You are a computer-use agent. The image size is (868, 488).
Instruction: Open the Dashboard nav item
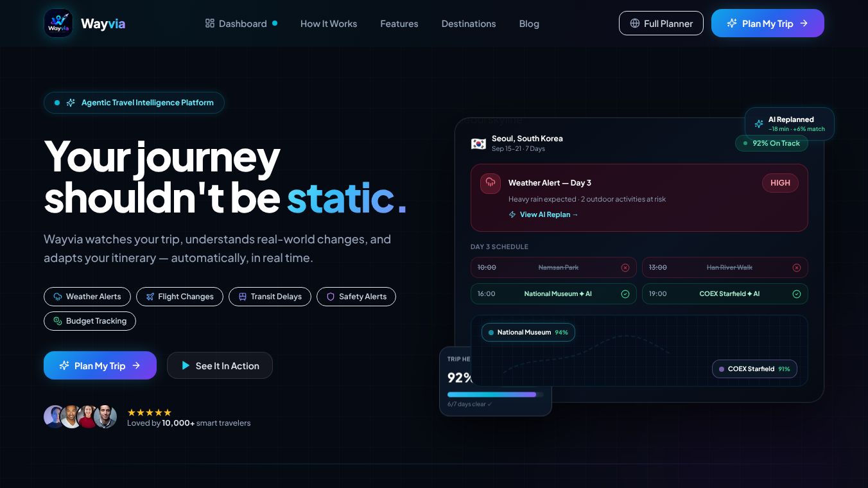(x=241, y=23)
